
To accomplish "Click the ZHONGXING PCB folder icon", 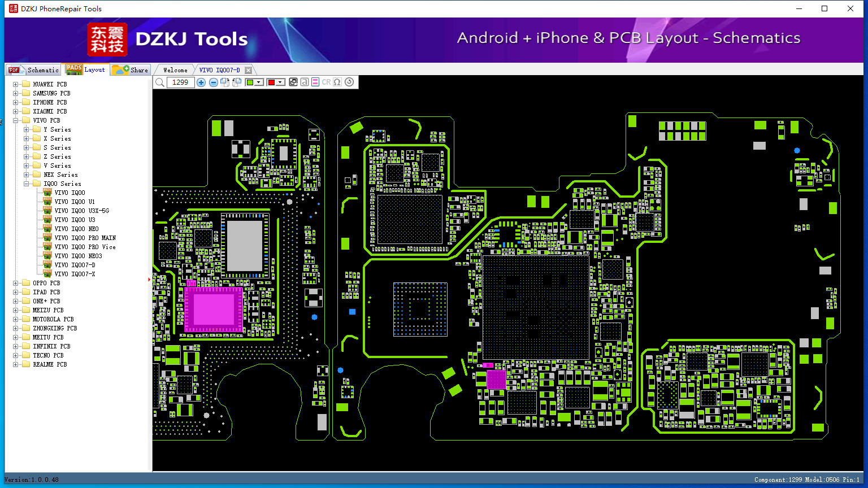I will 25,328.
